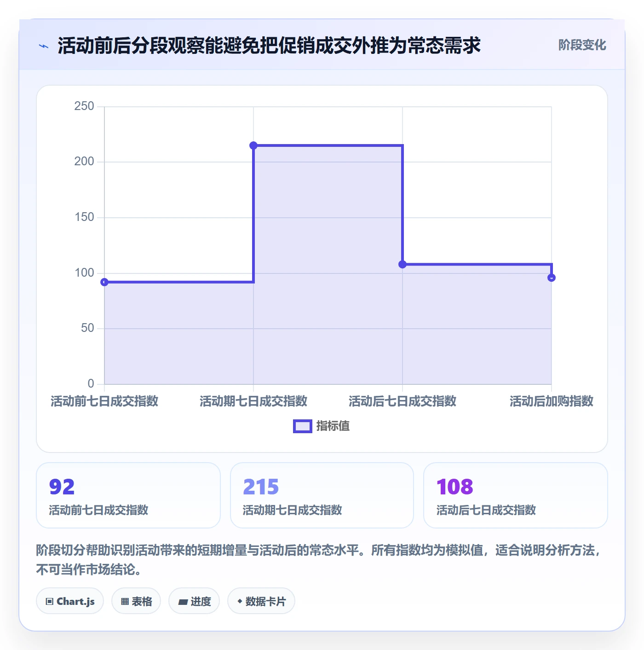Select the 表格 tag chip
This screenshot has width=644, height=650.
click(136, 601)
